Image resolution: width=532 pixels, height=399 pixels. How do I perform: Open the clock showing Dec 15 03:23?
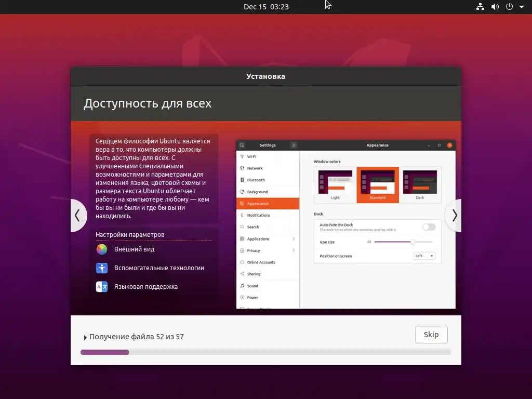pyautogui.click(x=266, y=7)
